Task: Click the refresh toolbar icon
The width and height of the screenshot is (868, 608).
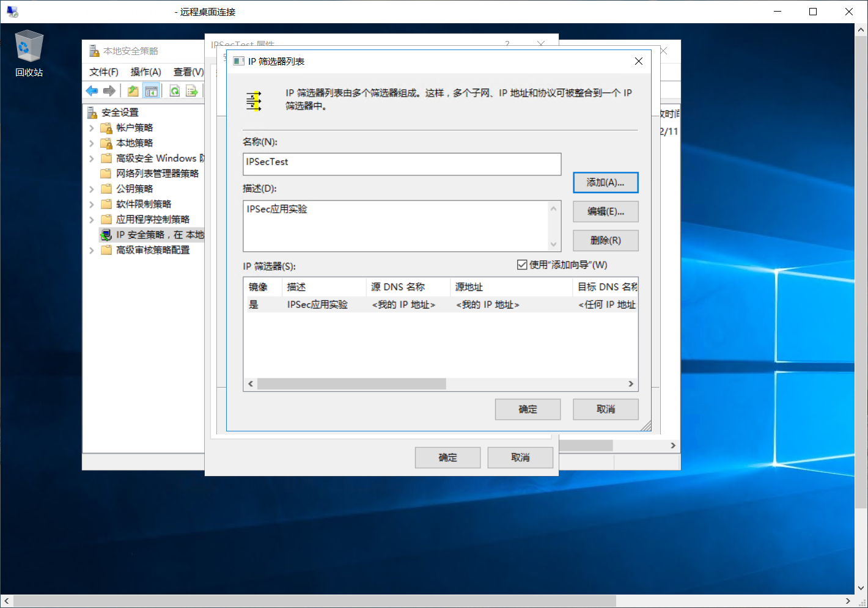Action: [175, 91]
